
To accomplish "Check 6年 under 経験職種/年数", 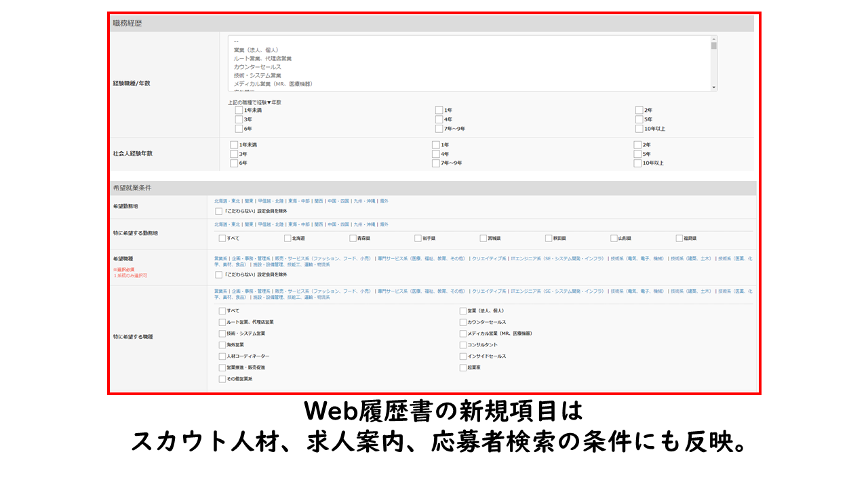I will click(239, 128).
